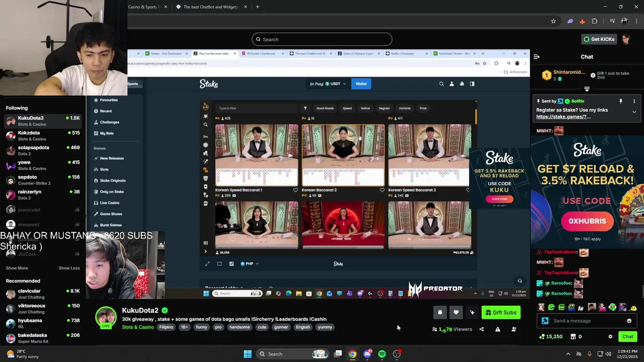Open Spotify from the taskbar
Screen dimensions: 644x362
point(382,354)
